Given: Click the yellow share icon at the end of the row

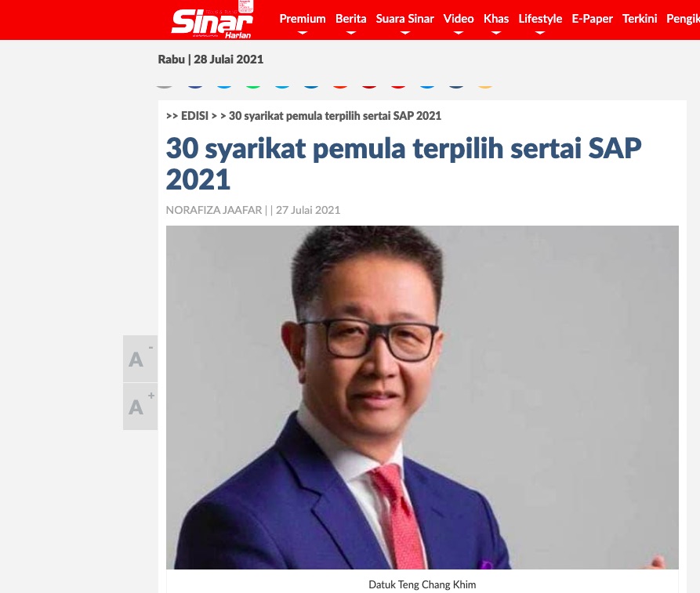Looking at the screenshot, I should 484,85.
